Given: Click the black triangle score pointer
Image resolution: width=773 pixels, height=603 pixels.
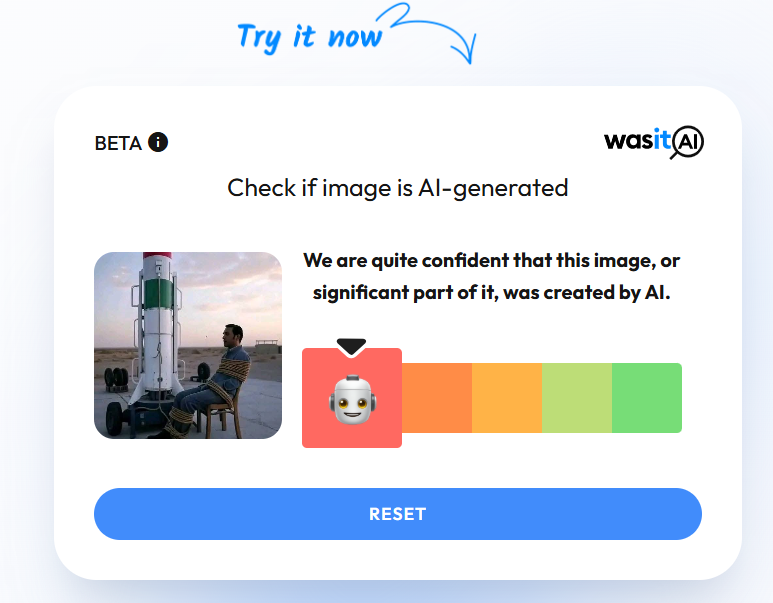Looking at the screenshot, I should (x=351, y=347).
